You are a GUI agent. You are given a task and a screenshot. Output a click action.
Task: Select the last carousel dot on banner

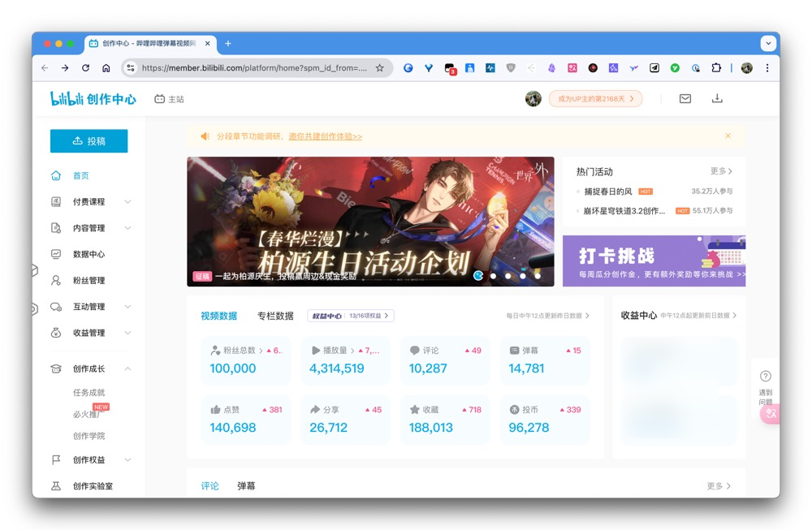538,276
